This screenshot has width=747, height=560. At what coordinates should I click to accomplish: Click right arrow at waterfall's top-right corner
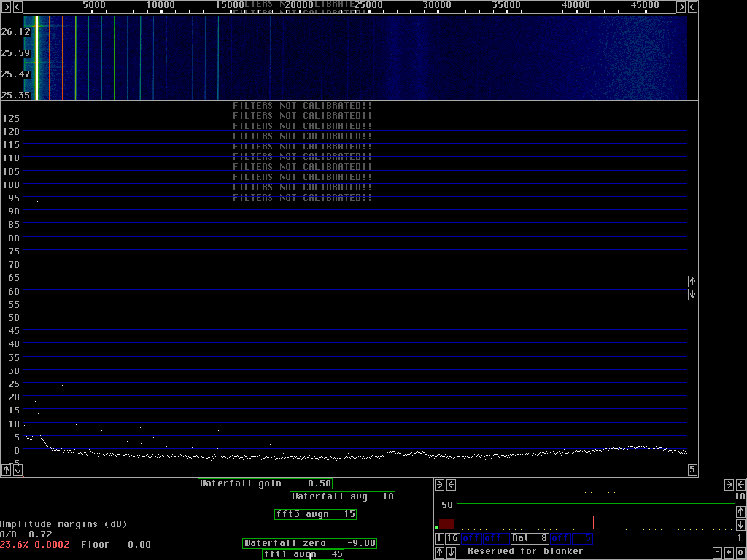681,7
